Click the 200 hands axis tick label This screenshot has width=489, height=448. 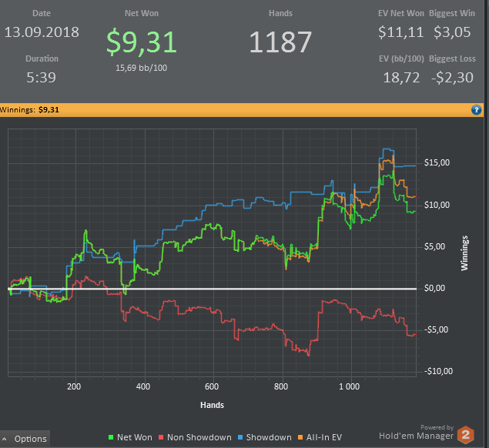[74, 386]
